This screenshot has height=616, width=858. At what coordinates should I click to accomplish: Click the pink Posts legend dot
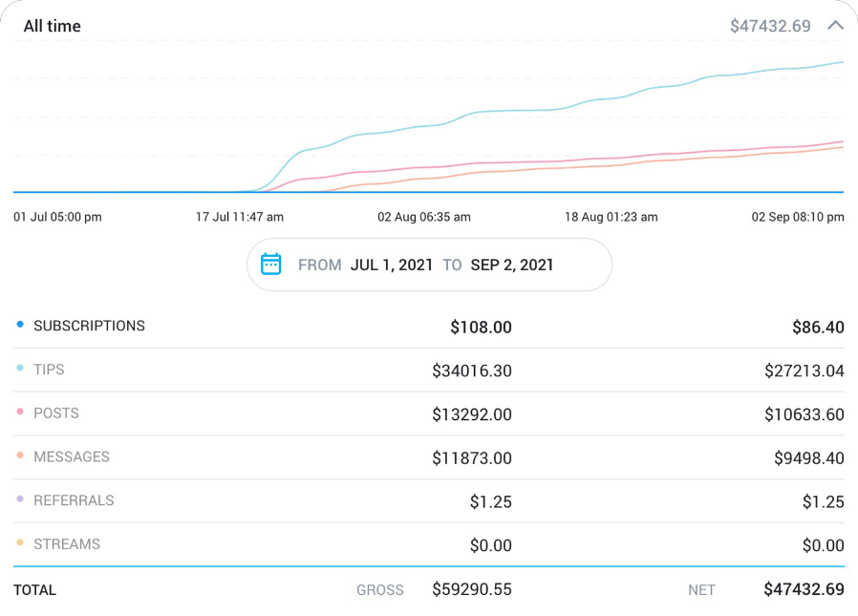pyautogui.click(x=20, y=413)
